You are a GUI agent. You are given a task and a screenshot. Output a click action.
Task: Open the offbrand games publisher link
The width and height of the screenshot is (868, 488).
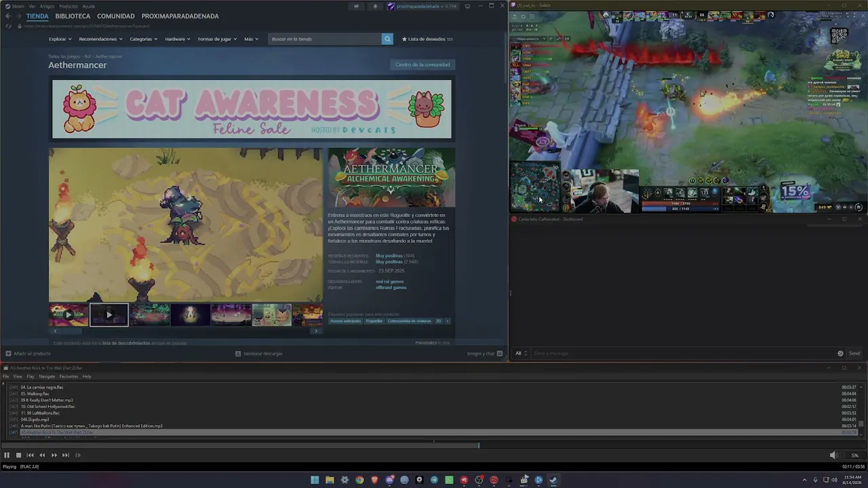coord(391,287)
